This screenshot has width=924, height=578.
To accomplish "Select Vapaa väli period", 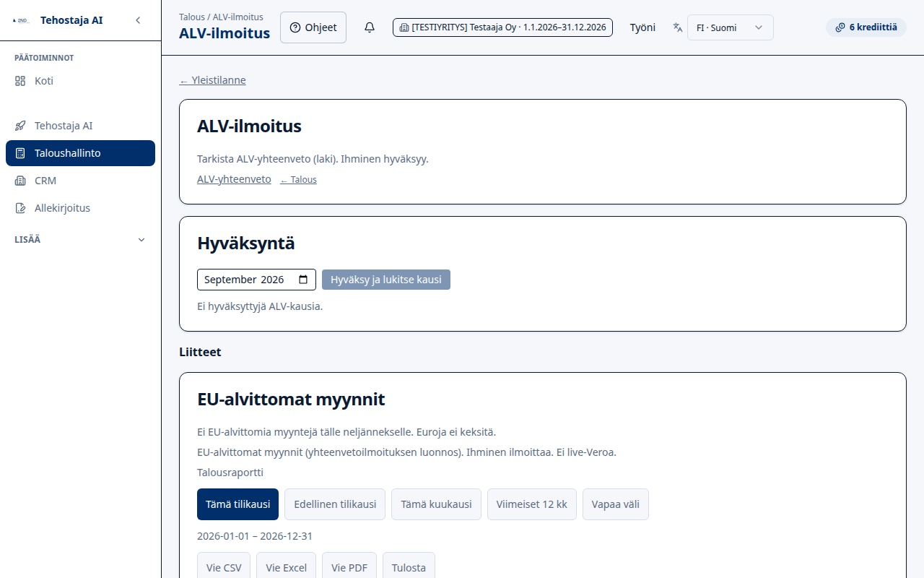I will 616,504.
